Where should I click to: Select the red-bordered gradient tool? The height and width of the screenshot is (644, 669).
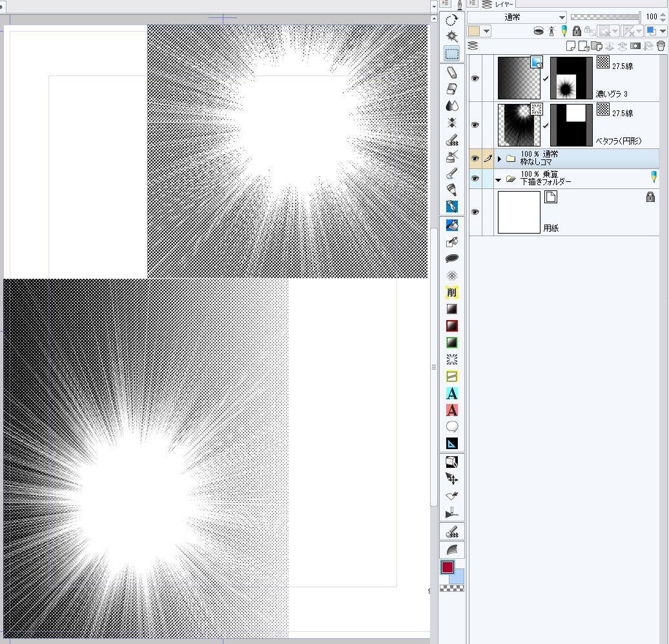451,326
